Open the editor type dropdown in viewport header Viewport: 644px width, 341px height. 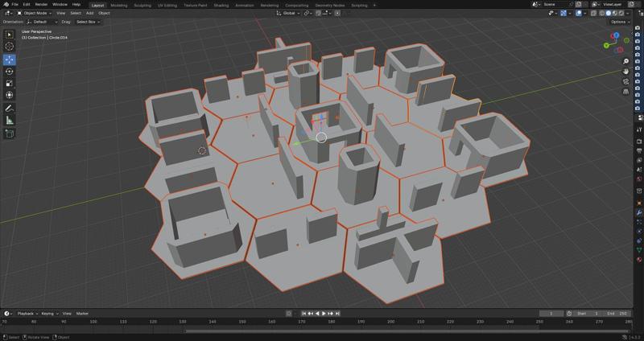tap(9, 13)
